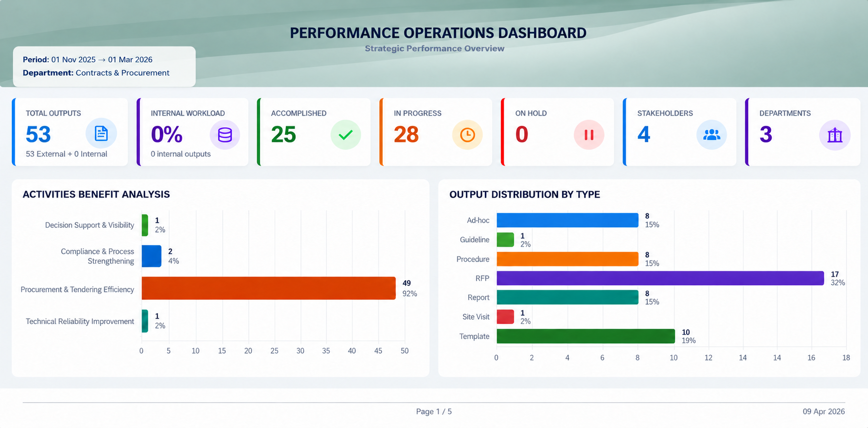This screenshot has height=428, width=868.
Task: Click the '0 internal outputs' text
Action: pos(180,154)
